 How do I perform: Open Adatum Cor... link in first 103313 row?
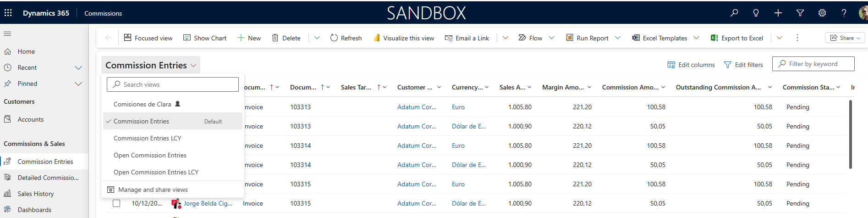(x=417, y=107)
